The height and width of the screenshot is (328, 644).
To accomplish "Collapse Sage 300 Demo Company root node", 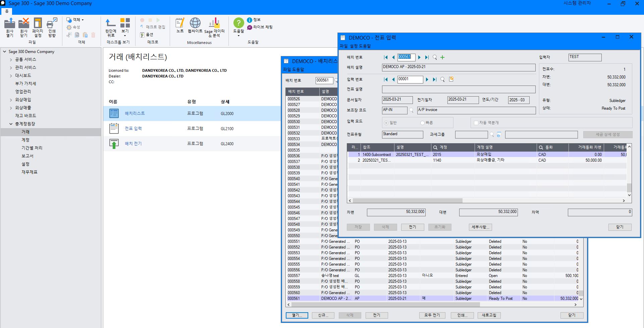I will click(4, 52).
